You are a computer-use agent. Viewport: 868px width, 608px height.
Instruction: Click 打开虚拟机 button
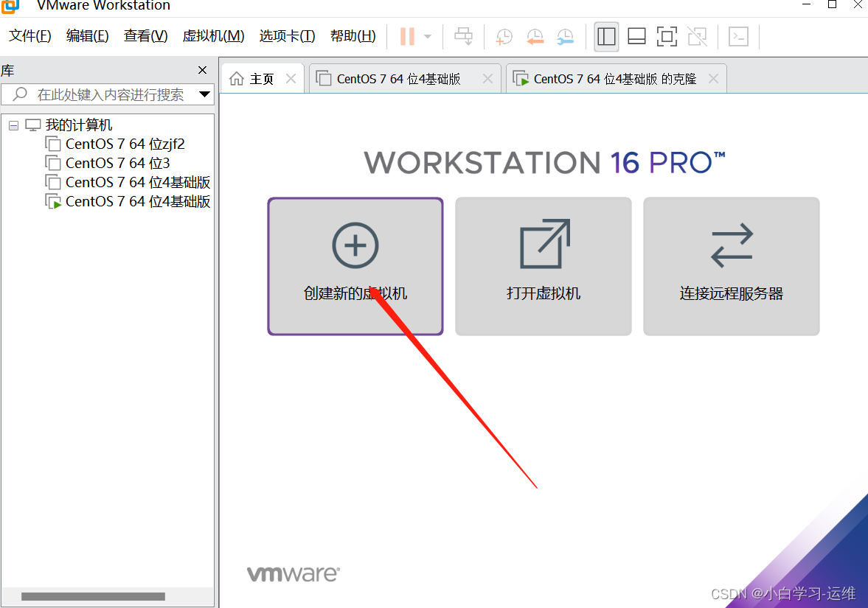(x=543, y=266)
